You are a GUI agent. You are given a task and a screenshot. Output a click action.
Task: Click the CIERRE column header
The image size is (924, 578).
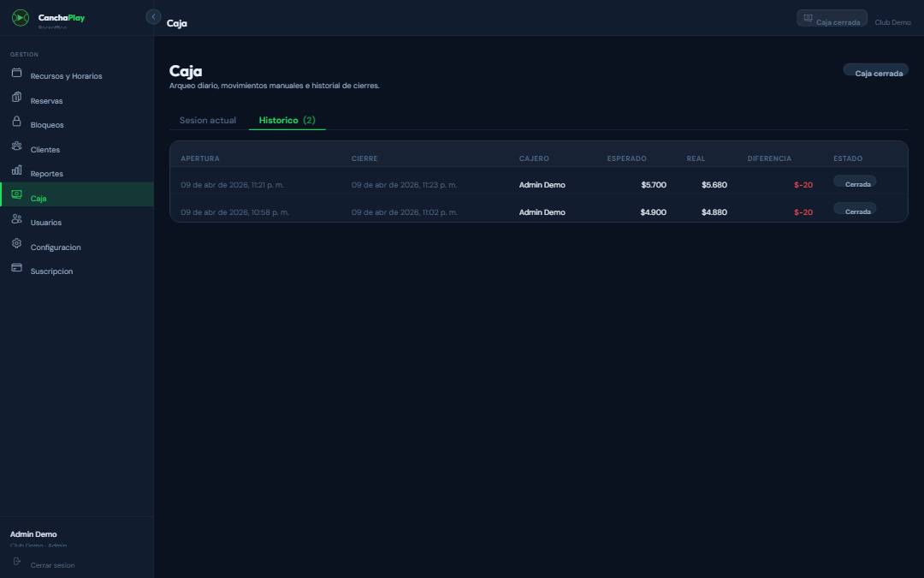(364, 158)
